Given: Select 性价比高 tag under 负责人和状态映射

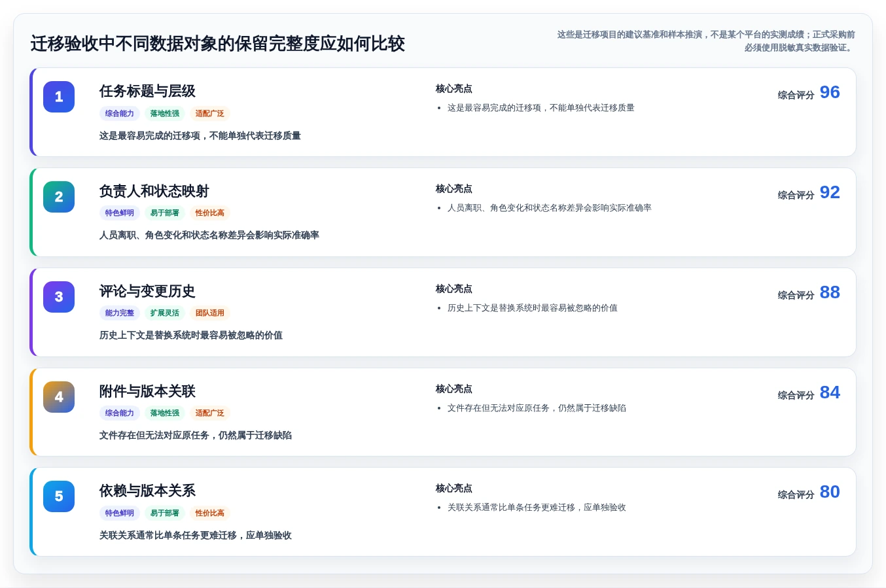Looking at the screenshot, I should [x=209, y=213].
